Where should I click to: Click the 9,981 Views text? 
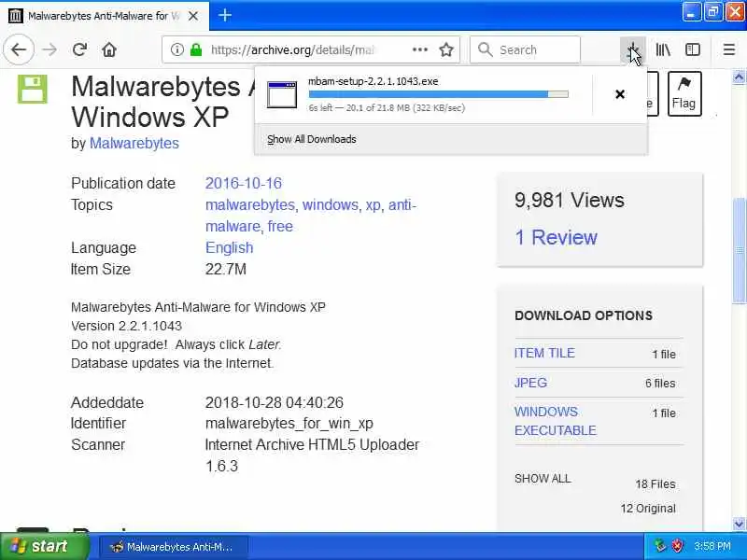(x=570, y=200)
